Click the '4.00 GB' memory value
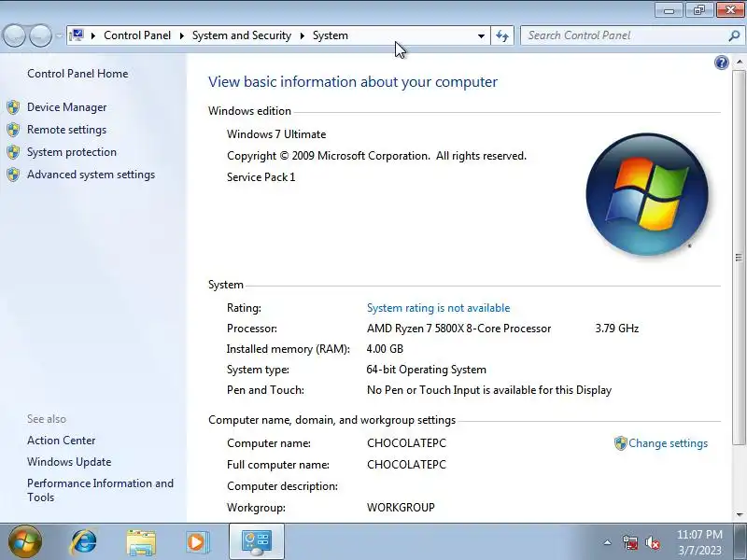This screenshot has height=560, width=747. click(x=385, y=348)
